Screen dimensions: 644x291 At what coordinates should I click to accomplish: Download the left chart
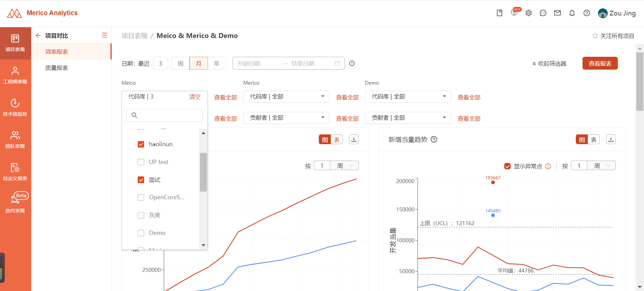[x=354, y=139]
